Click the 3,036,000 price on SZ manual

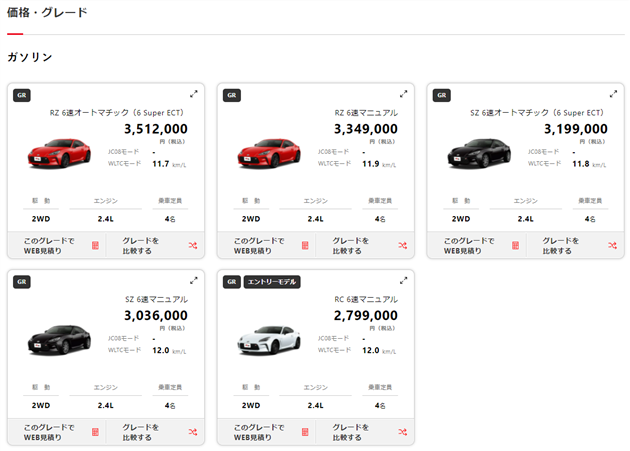click(x=155, y=315)
